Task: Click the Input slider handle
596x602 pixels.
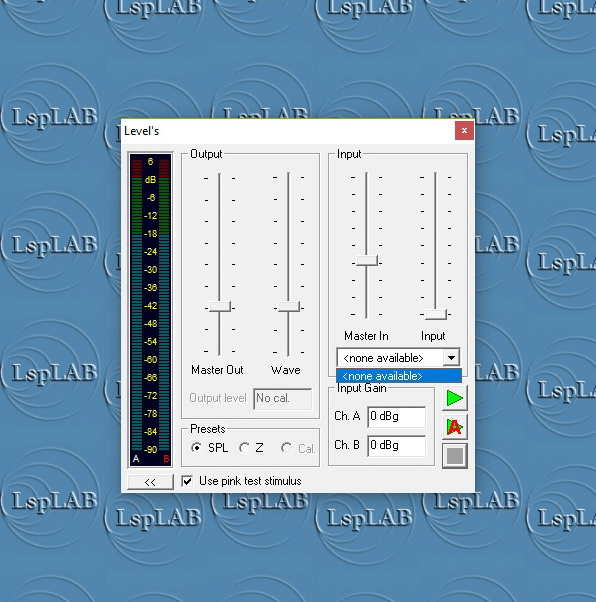Action: click(436, 314)
